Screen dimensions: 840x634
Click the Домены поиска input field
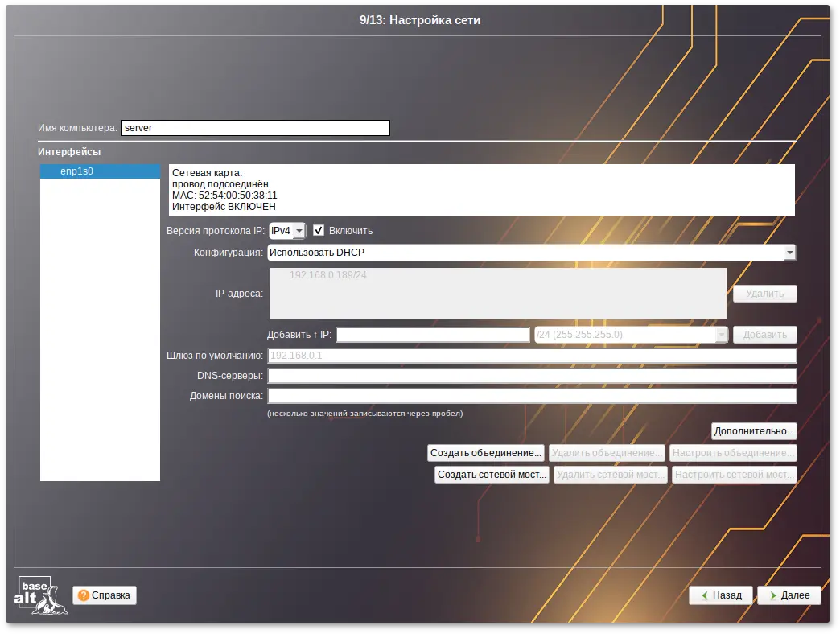[531, 396]
